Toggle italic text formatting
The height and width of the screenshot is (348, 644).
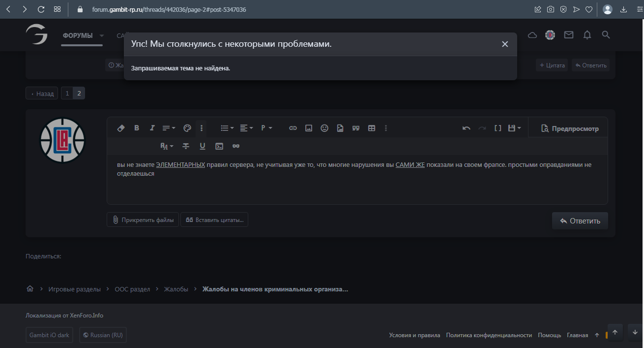click(152, 128)
